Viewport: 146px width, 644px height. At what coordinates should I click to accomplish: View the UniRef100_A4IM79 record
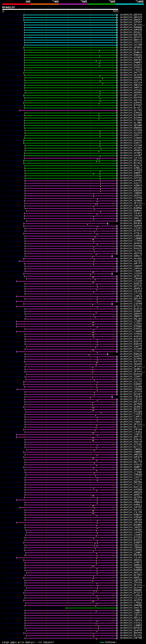131,600
